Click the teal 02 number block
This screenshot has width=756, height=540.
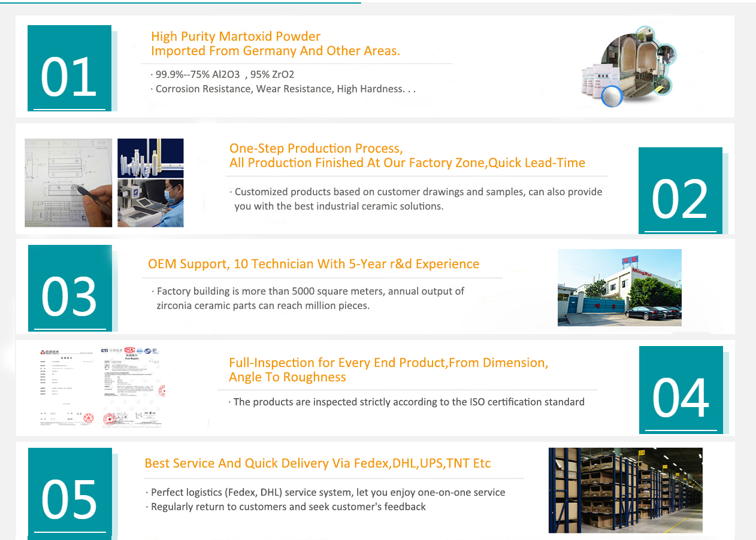(x=681, y=190)
